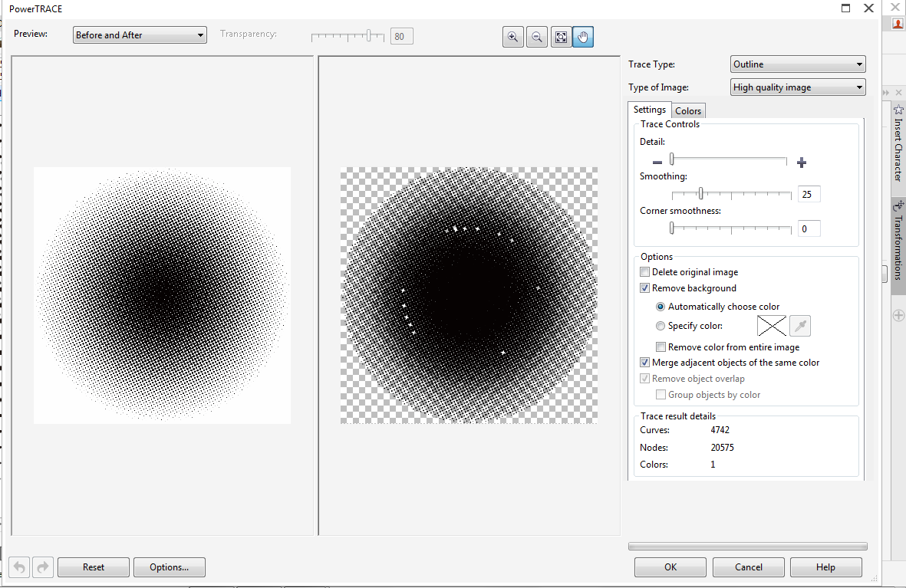Increase Detail with the plus icon
Viewport: 906px width, 588px height.
tap(801, 162)
